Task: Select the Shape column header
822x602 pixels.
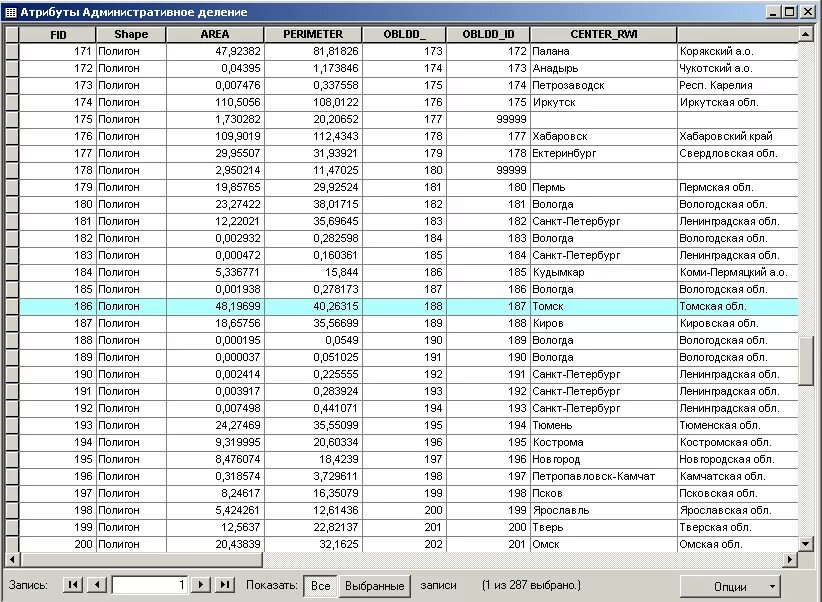Action: [131, 35]
